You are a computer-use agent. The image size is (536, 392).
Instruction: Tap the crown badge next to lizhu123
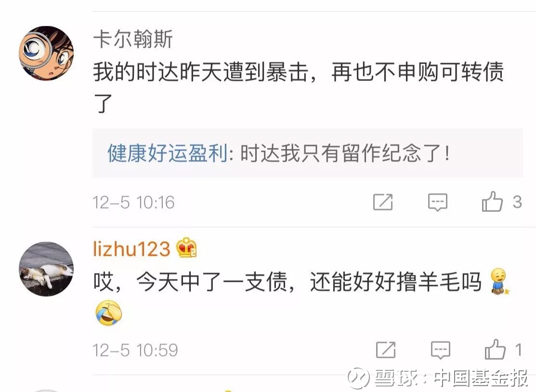pos(186,248)
